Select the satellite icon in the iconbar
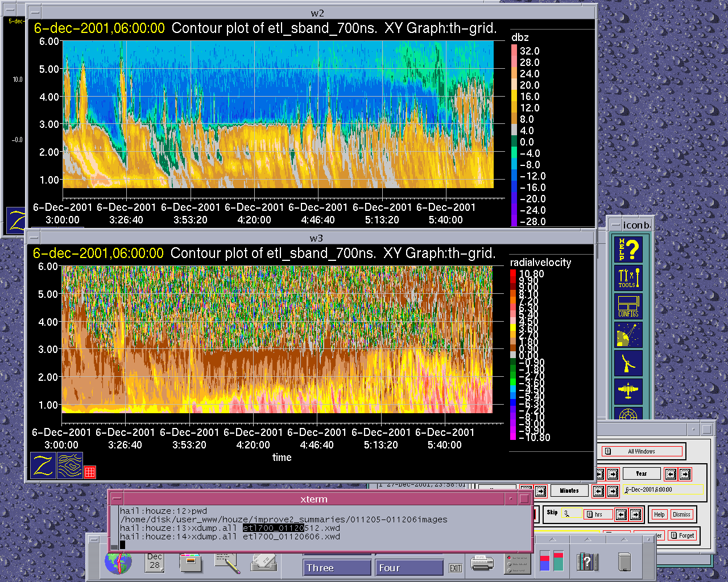The height and width of the screenshot is (582, 728). (628, 335)
